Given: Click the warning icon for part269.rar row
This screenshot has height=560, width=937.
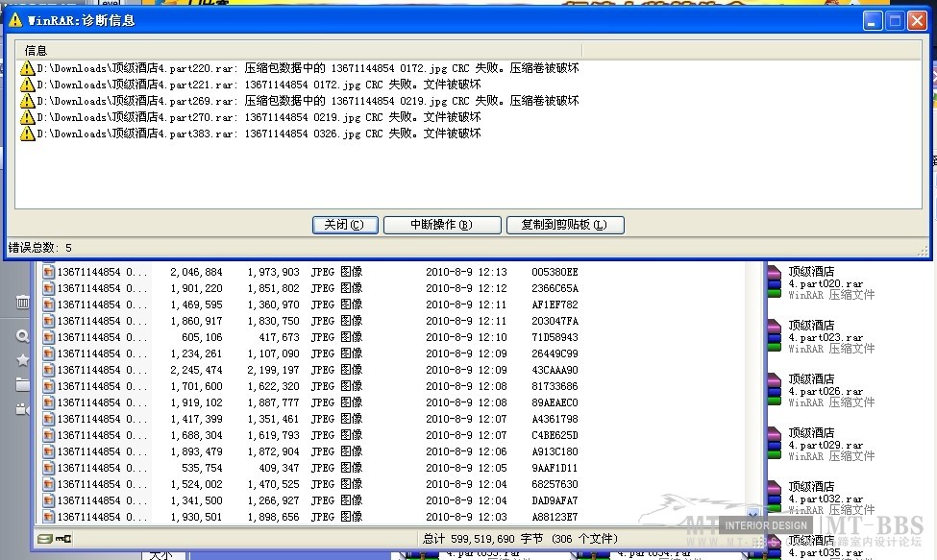Looking at the screenshot, I should click(28, 100).
